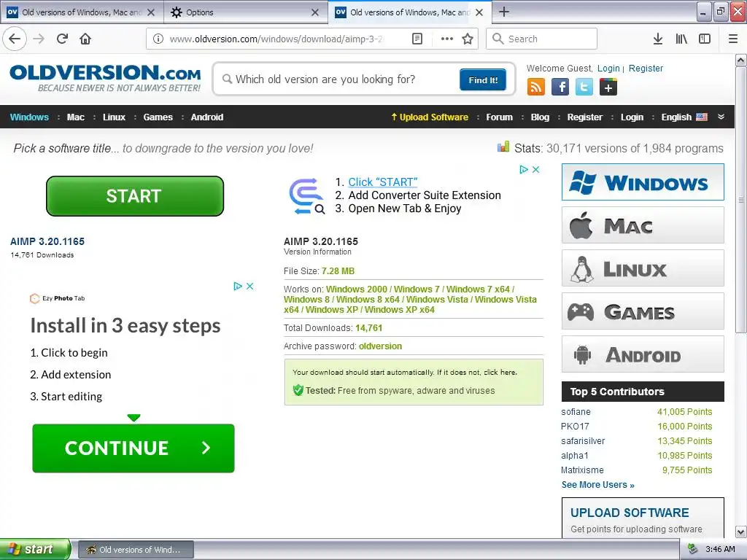This screenshot has width=747, height=560.
Task: Click the orange RSS feed icon
Action: click(536, 87)
